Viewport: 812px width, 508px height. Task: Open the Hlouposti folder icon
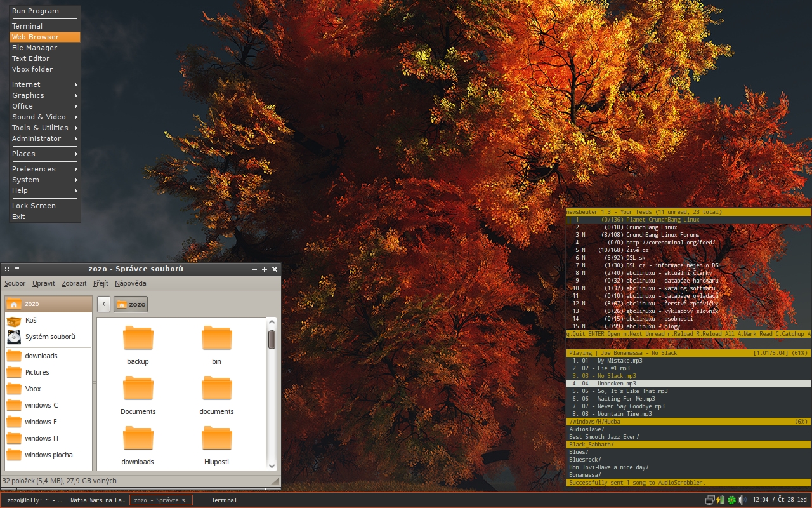216,438
